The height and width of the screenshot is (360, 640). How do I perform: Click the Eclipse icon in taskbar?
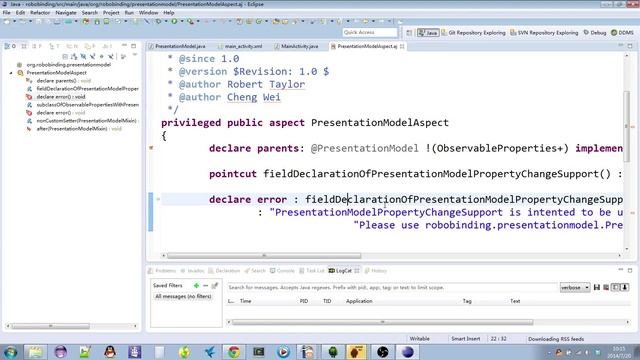407,351
